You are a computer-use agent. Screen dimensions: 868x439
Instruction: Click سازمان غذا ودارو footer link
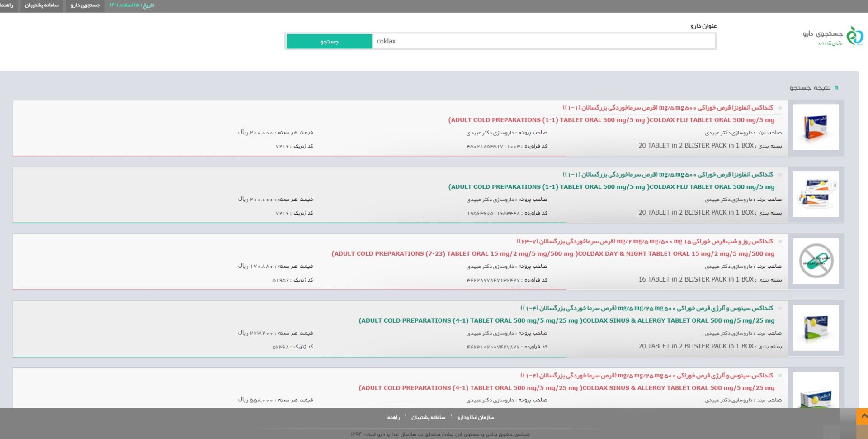(475, 417)
